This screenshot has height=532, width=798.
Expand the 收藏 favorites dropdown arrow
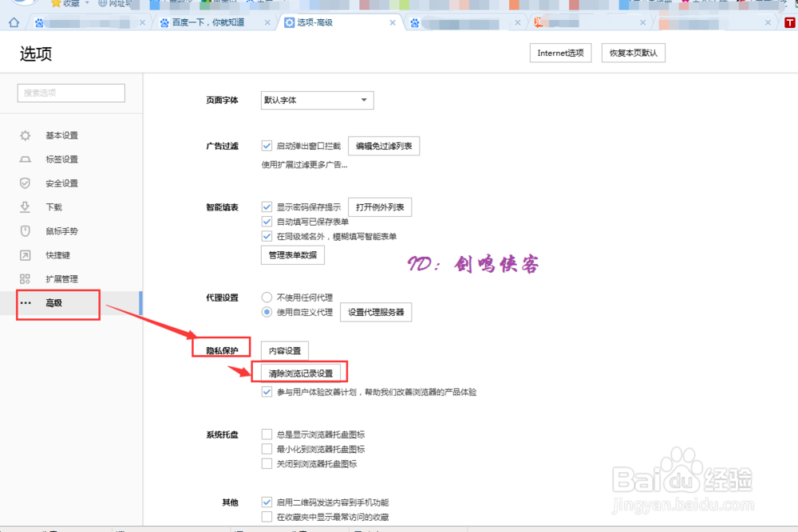pyautogui.click(x=83, y=4)
